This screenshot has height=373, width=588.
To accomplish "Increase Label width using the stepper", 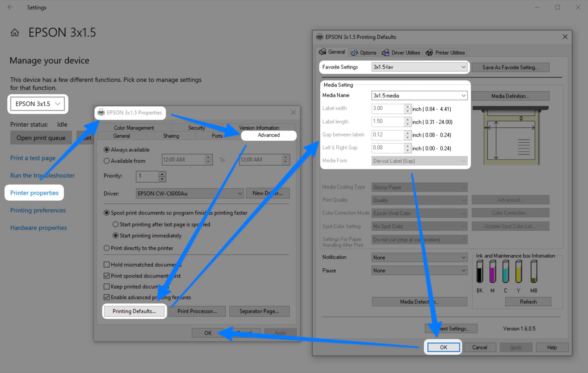I will coord(407,107).
